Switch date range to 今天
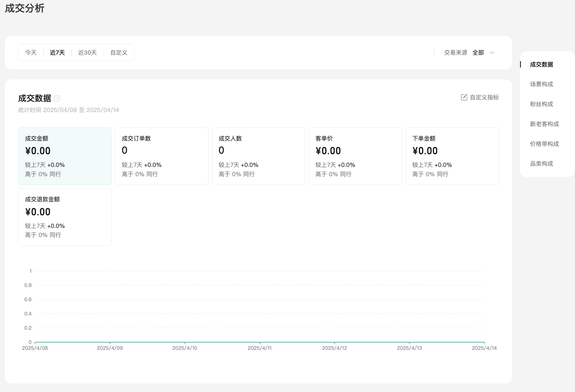 [x=31, y=53]
